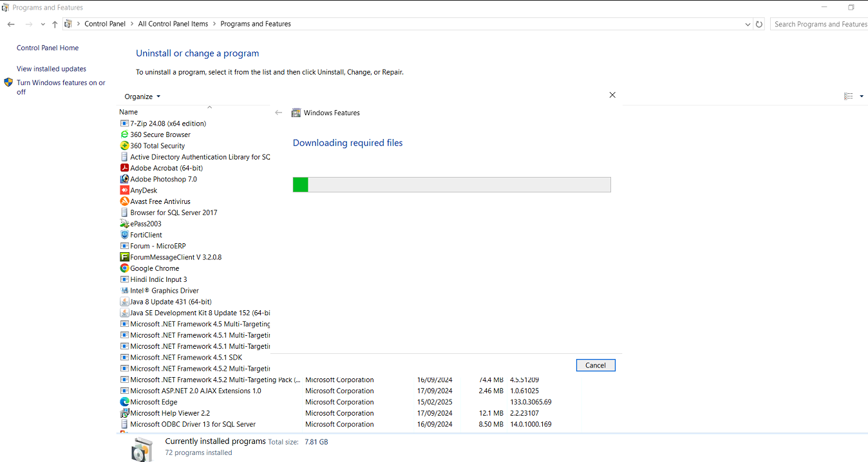Open the Control Panel Home link

click(x=48, y=48)
